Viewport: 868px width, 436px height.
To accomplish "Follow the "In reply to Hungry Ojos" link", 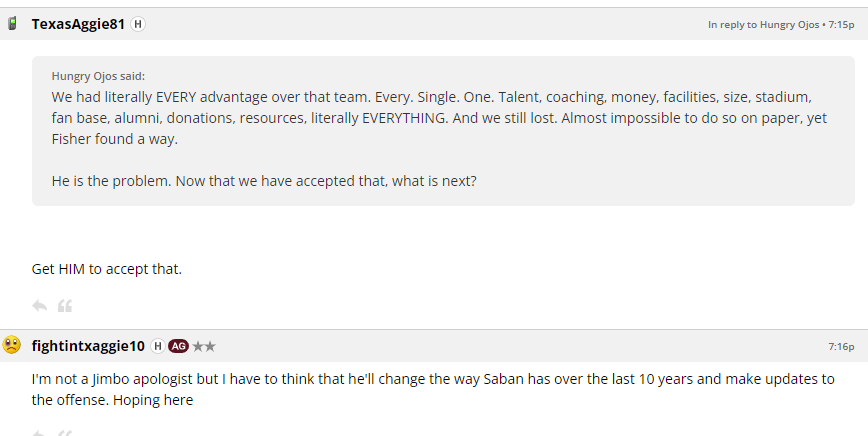I will (x=763, y=24).
